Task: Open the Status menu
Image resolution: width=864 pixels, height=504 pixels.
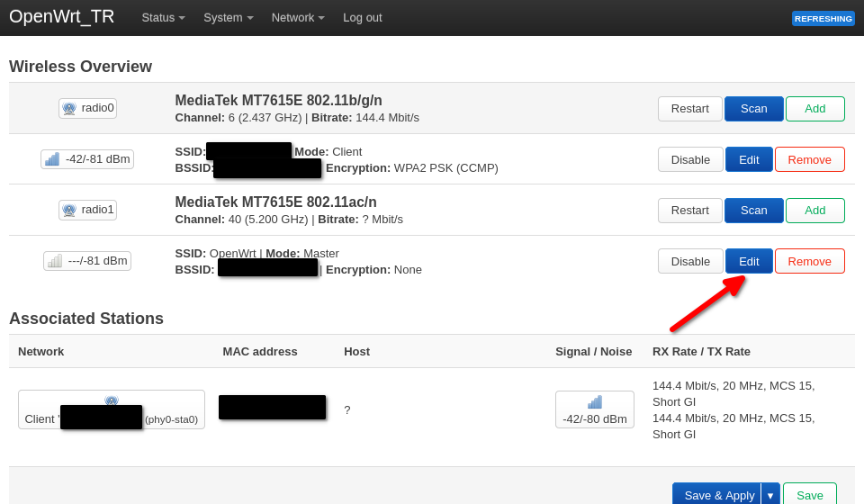Action: point(163,18)
